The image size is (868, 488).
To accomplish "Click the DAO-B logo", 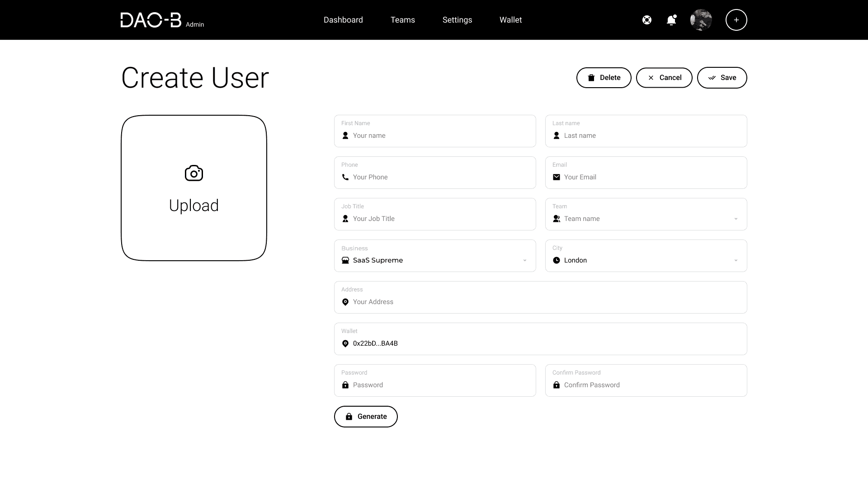I will point(151,20).
